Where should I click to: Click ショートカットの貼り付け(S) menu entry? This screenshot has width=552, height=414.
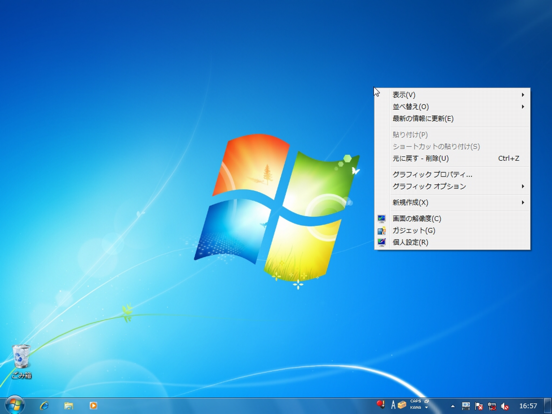pyautogui.click(x=452, y=146)
